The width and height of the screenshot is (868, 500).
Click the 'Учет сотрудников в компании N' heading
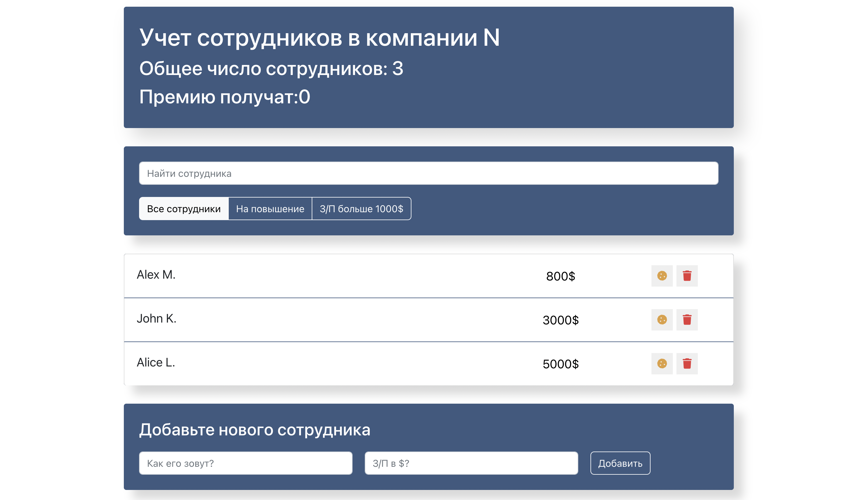click(319, 38)
